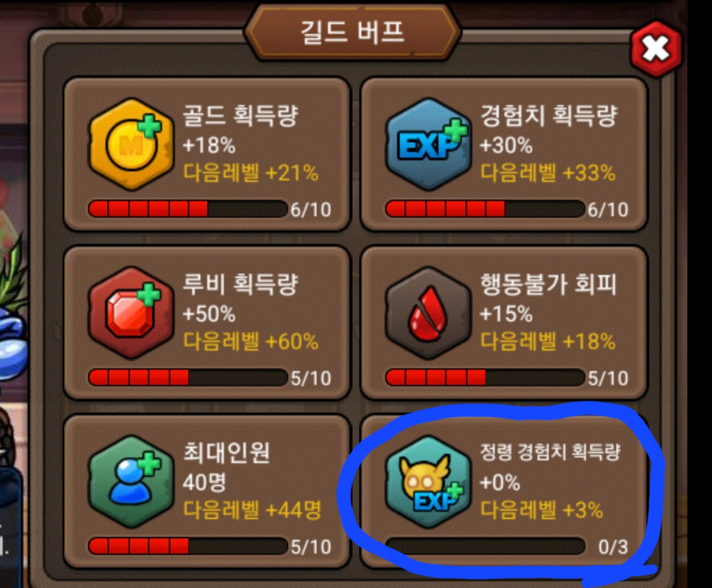Tap the 다음레벨 +44명 text
712x588 pixels.
point(252,510)
